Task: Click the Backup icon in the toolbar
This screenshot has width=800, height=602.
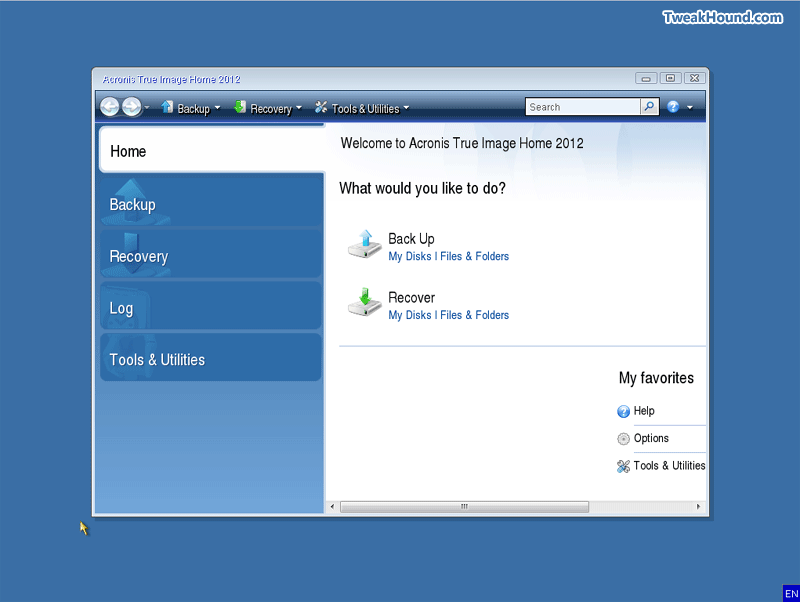Action: [167, 107]
